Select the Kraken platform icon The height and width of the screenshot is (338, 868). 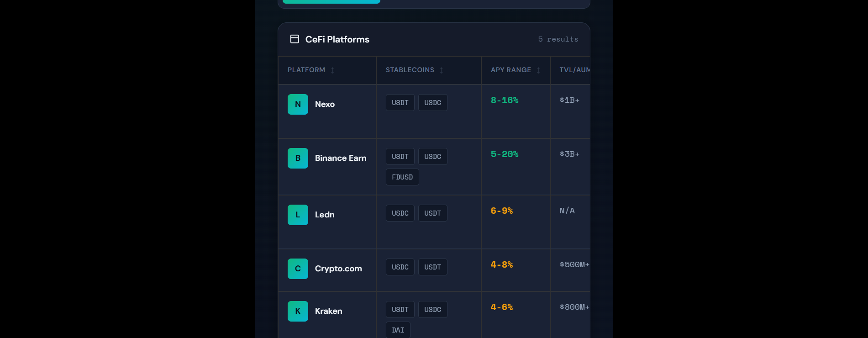pos(298,311)
